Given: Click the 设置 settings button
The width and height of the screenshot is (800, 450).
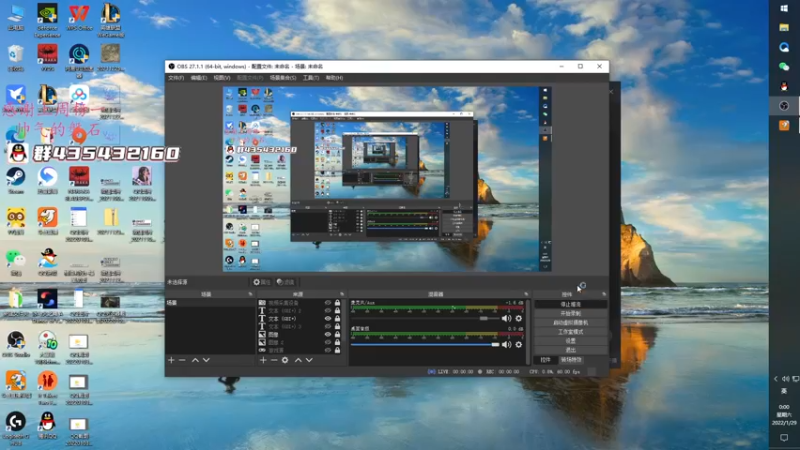Looking at the screenshot, I should point(570,341).
